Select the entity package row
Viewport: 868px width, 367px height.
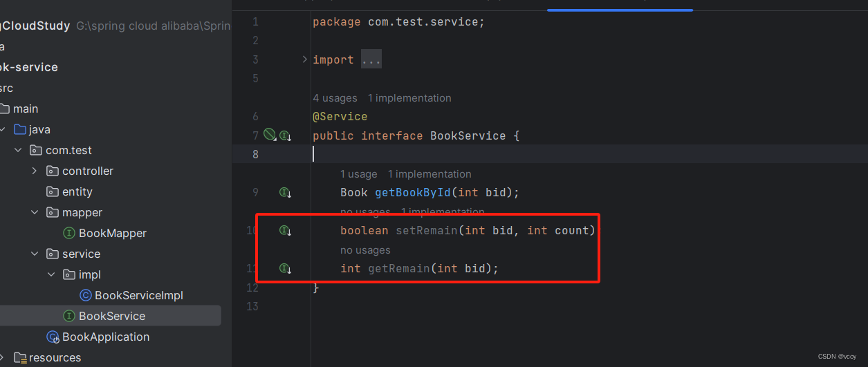pos(111,192)
